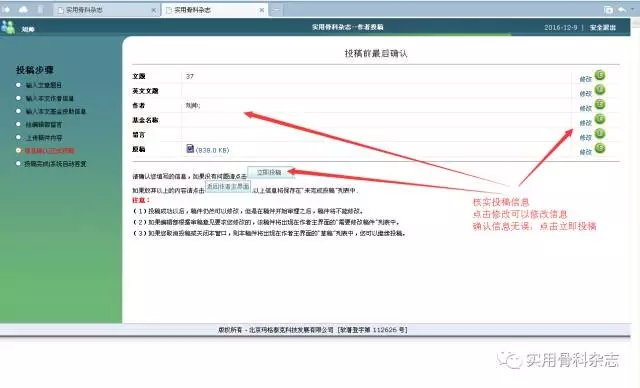The image size is (640, 388).
Task: Click the green modify icon for 作者 row
Action: (x=600, y=104)
